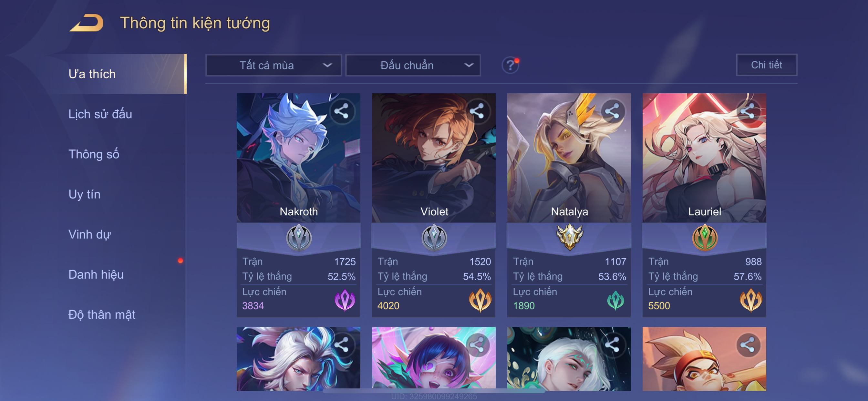Tap Violet's golden combat power emblem
The image size is (868, 401).
pyautogui.click(x=480, y=300)
